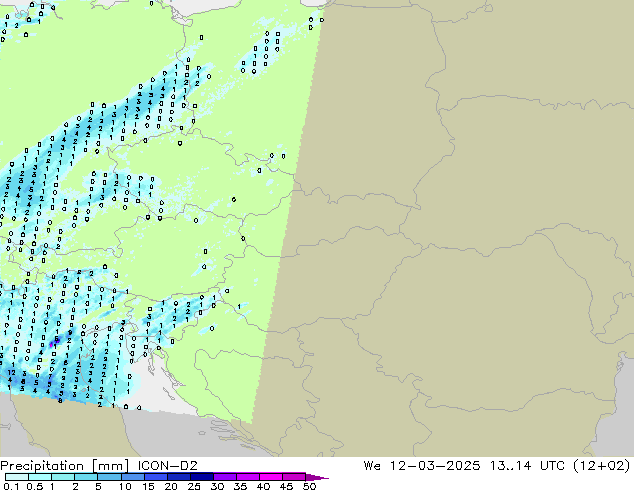Click the '10' legend label

[x=125, y=486]
